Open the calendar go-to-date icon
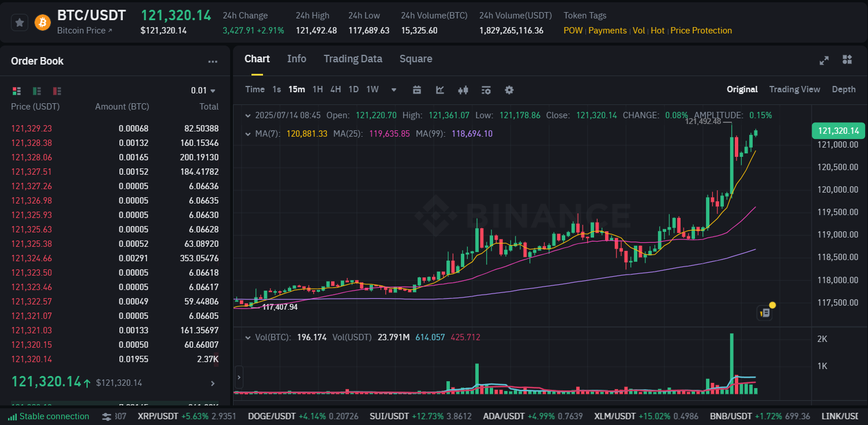 [417, 89]
